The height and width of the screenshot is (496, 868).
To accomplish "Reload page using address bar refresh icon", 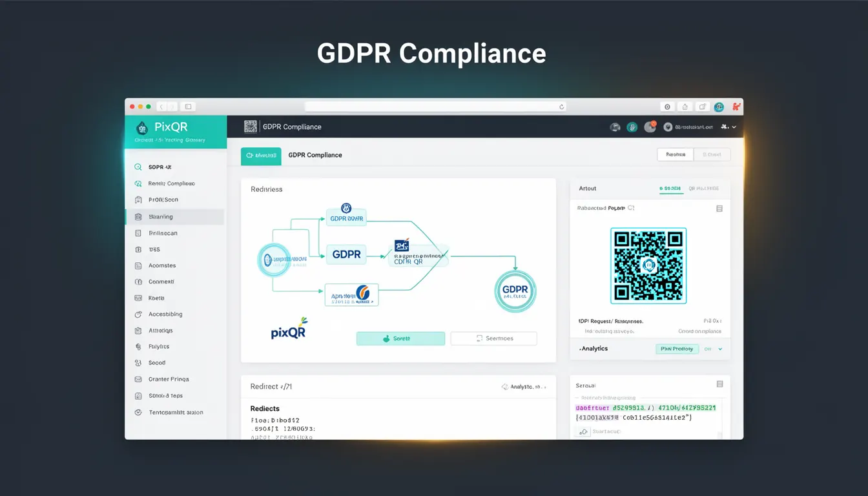I will (561, 107).
